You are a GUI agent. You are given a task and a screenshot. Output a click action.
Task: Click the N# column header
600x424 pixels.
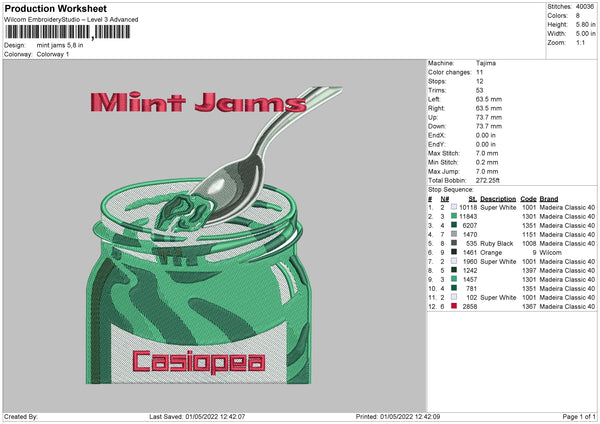click(445, 199)
